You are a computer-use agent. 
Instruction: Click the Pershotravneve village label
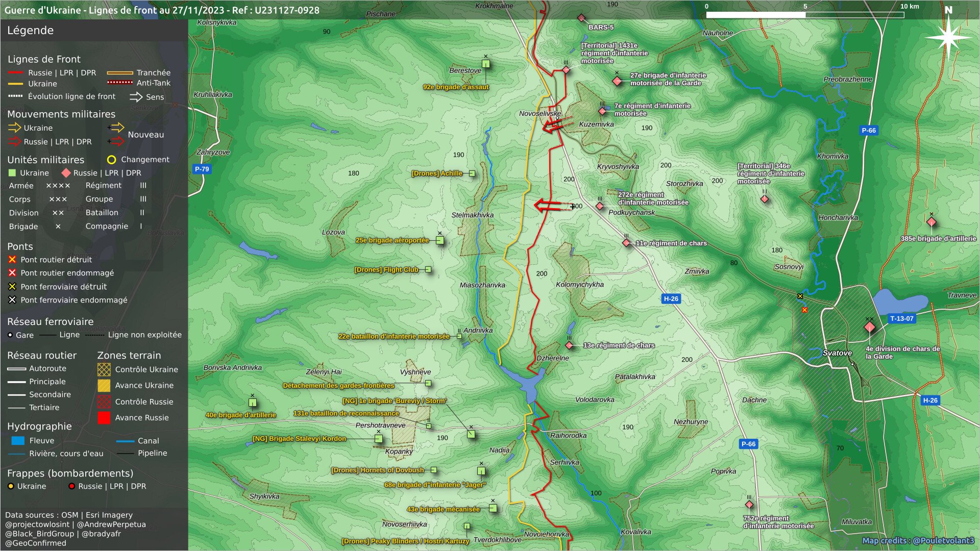(380, 425)
